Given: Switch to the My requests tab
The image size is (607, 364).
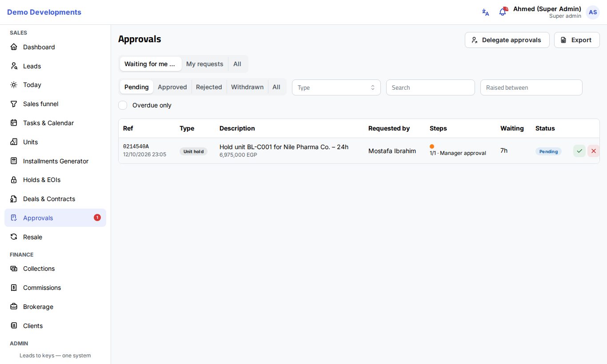Looking at the screenshot, I should pyautogui.click(x=205, y=64).
